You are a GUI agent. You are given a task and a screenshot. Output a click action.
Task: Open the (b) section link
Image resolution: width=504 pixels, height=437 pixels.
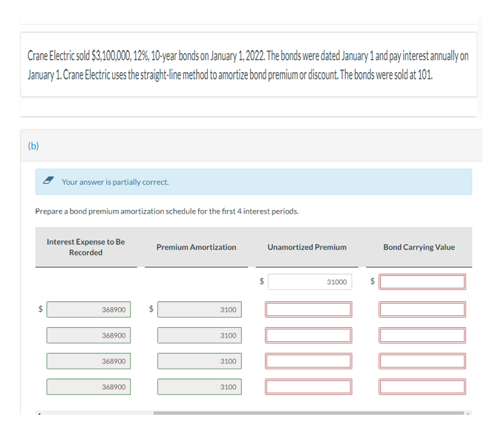click(33, 146)
